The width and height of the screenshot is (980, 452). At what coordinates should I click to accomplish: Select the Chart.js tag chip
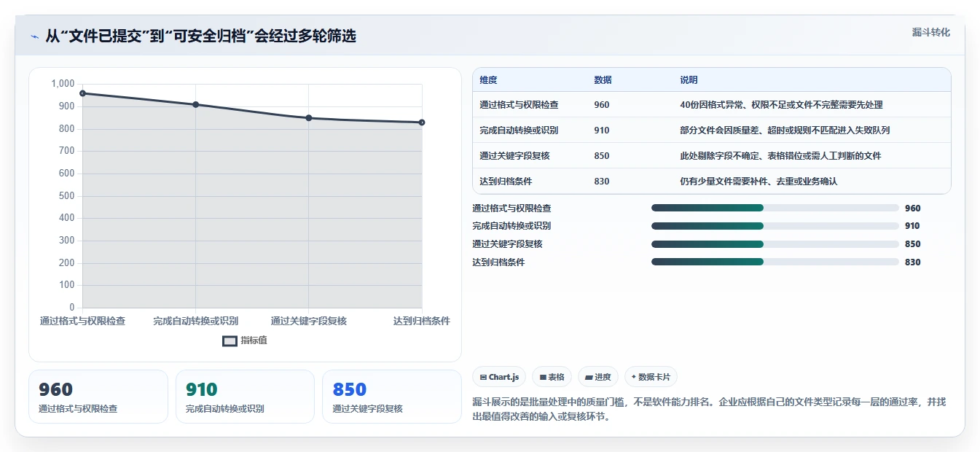pyautogui.click(x=499, y=377)
